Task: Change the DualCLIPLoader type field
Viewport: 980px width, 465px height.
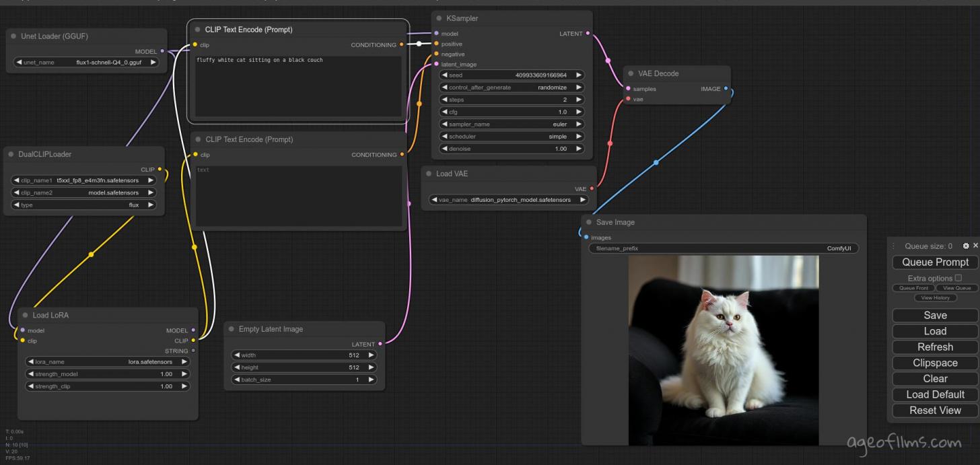Action: [x=84, y=205]
